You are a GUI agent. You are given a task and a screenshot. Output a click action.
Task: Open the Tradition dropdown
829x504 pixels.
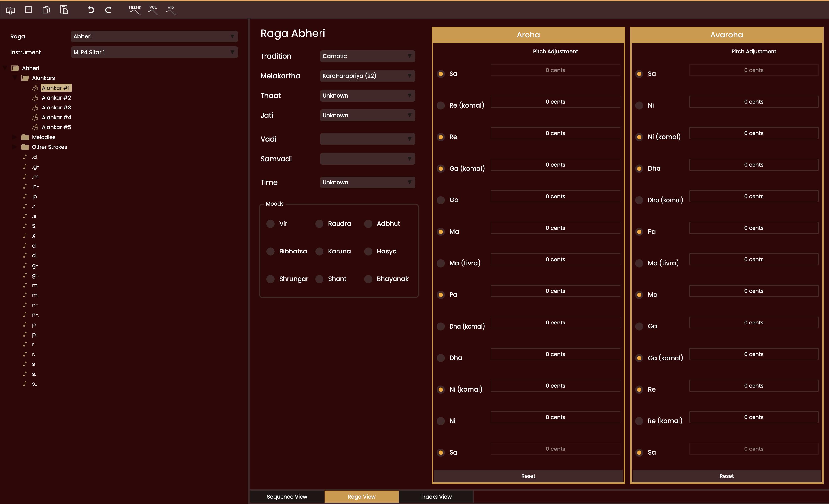click(x=367, y=56)
